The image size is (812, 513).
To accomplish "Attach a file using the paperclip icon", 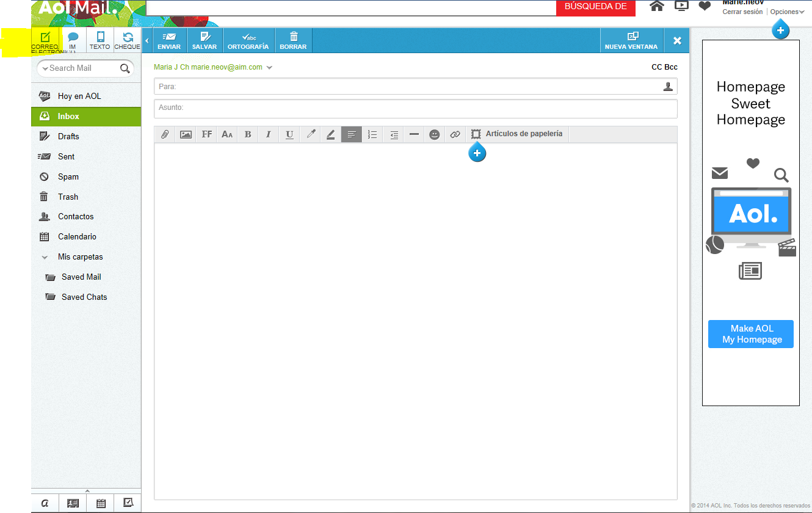I will click(164, 134).
